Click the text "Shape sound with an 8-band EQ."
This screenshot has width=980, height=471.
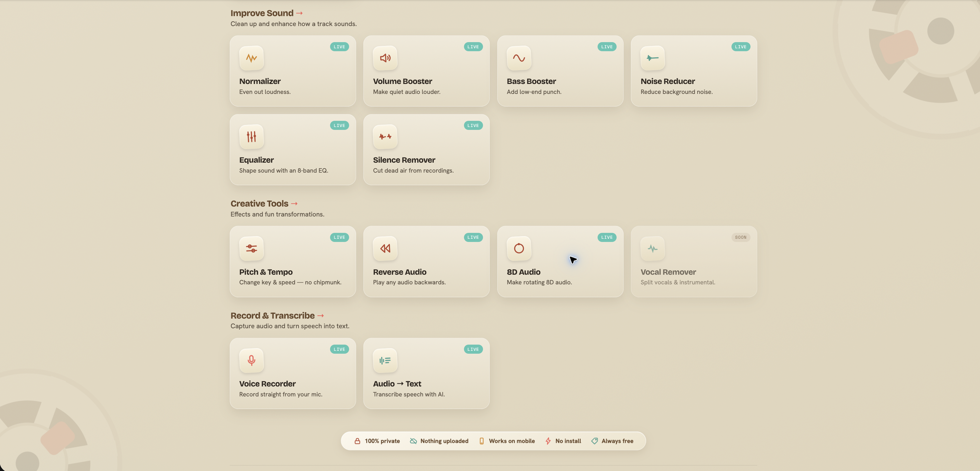pyautogui.click(x=283, y=171)
